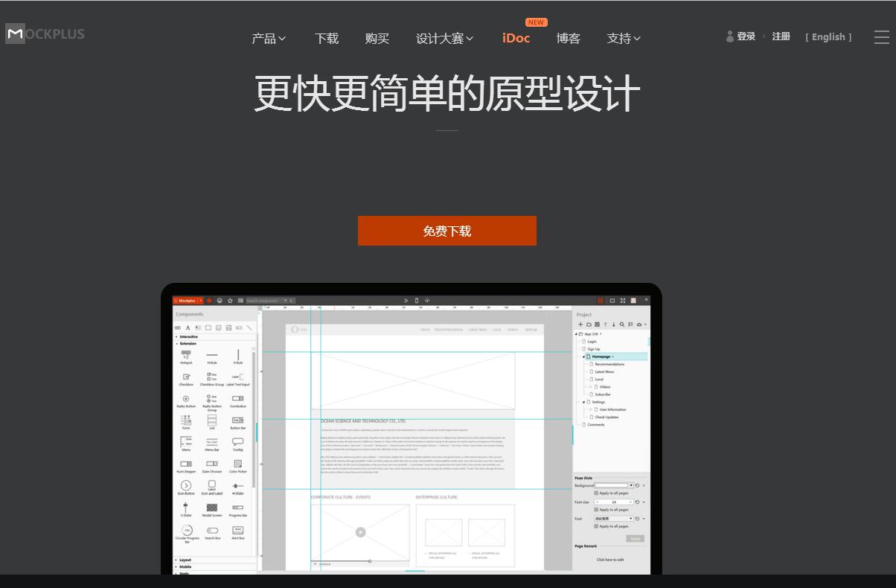Check 'Apply to all pages' under Background
Image resolution: width=896 pixels, height=588 pixels.
(x=596, y=493)
